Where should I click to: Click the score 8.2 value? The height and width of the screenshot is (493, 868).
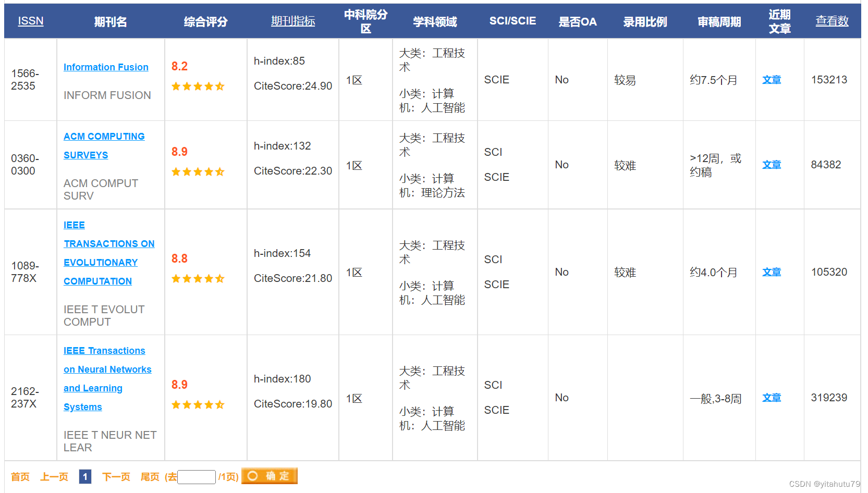coord(179,66)
